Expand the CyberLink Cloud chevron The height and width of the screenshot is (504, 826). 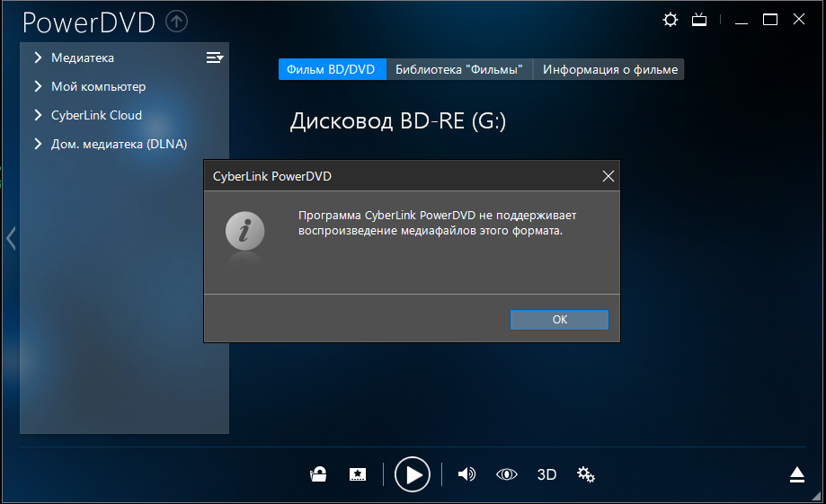click(38, 115)
